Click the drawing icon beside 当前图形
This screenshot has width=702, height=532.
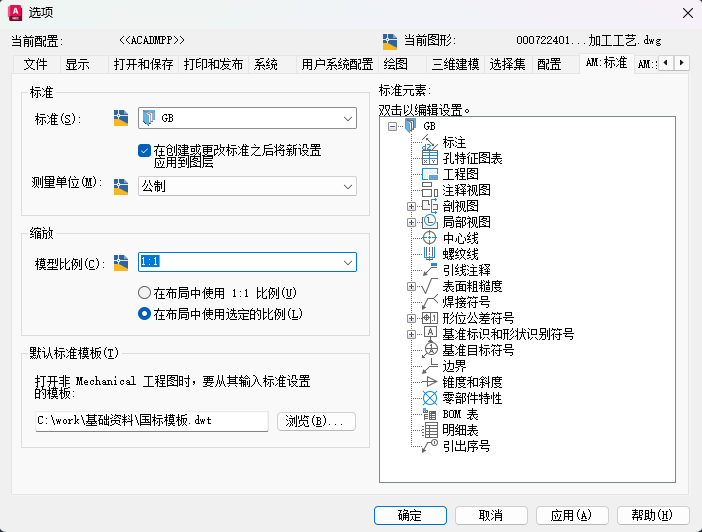point(390,41)
